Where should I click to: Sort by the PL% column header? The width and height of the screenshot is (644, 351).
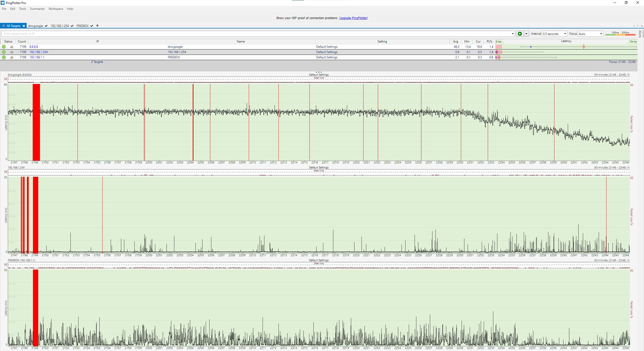click(x=489, y=41)
